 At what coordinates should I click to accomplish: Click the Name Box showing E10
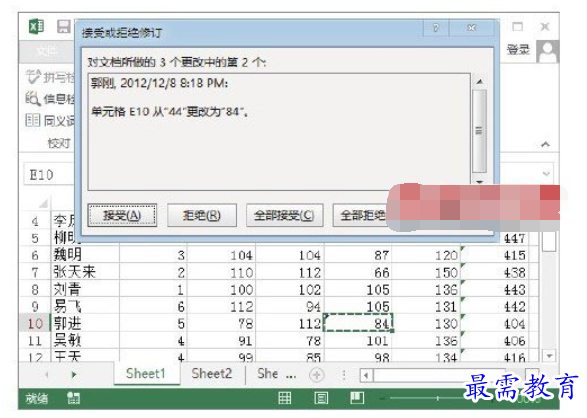tap(49, 174)
